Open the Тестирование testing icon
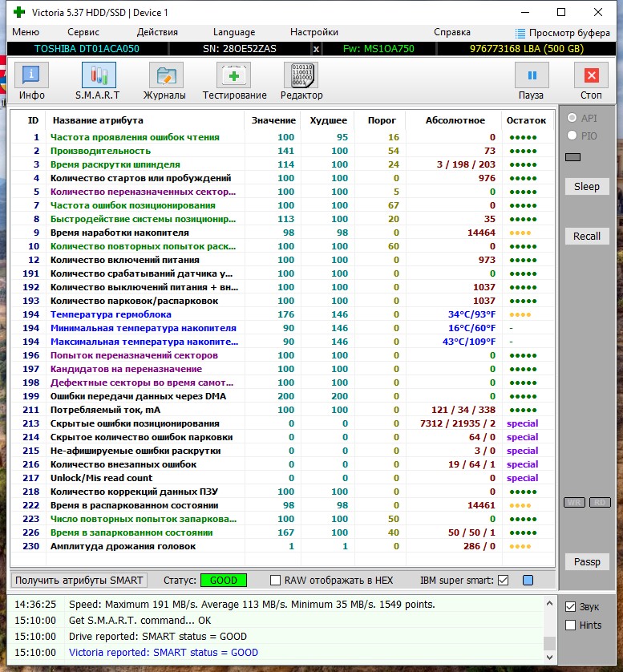 (234, 75)
